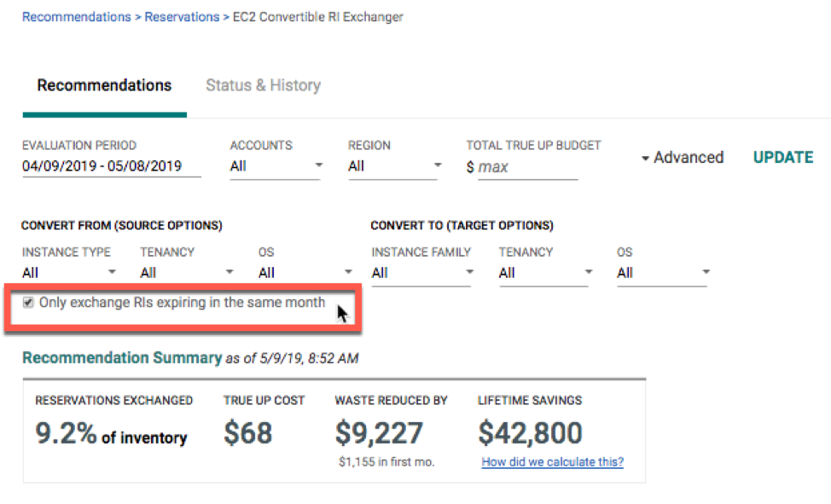Click the UPDATE button
Viewport: 831px width, 504px height.
782,157
